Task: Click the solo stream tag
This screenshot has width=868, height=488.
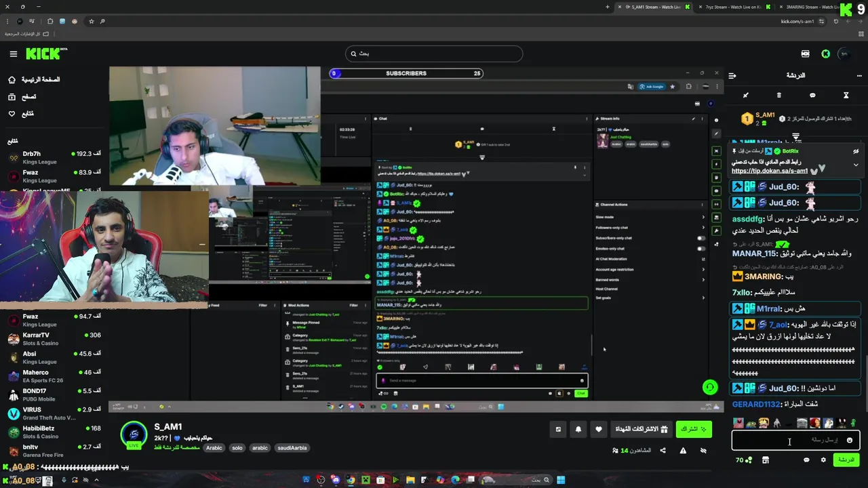Action: pos(237,448)
